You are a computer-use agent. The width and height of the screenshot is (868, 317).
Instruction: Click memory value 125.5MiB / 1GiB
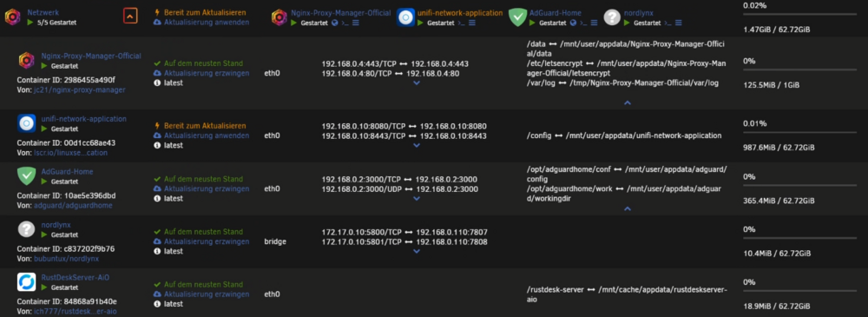click(772, 85)
